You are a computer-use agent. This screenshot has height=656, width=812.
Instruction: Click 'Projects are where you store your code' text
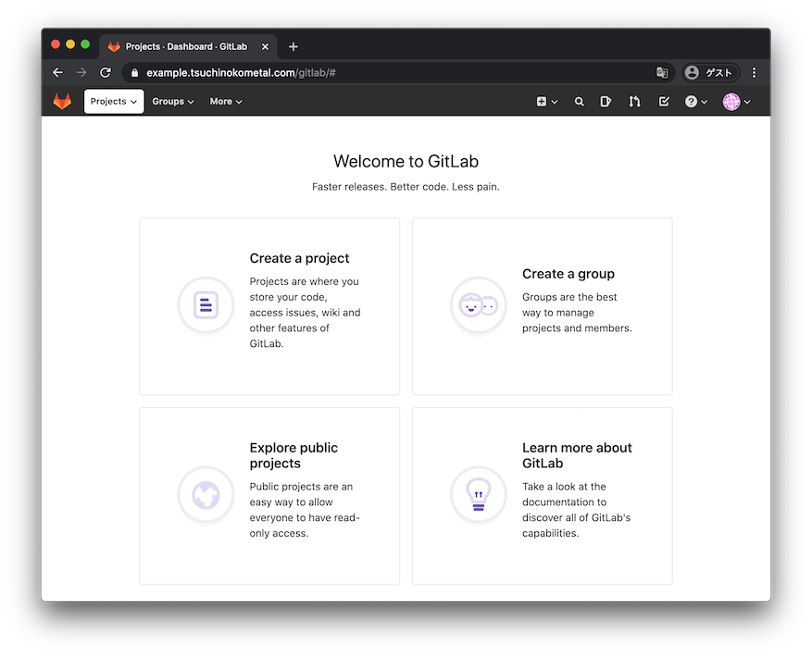(305, 313)
